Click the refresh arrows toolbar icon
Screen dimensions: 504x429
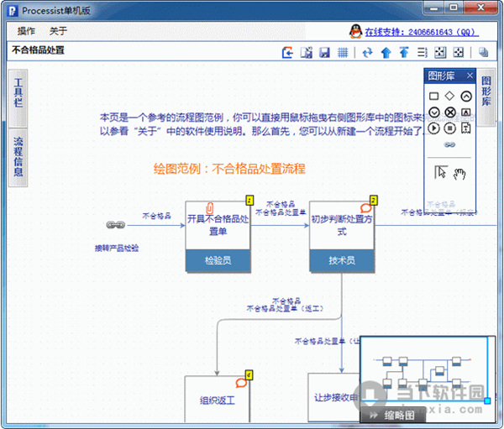click(367, 52)
